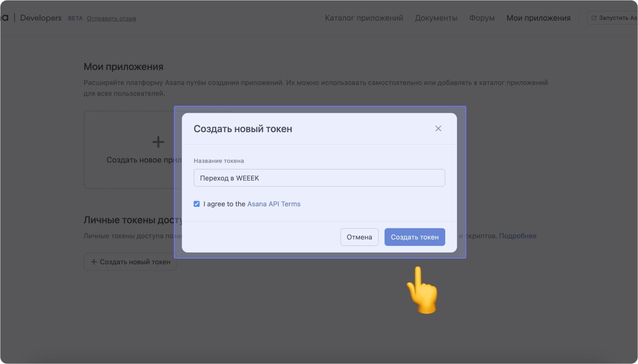The height and width of the screenshot is (364, 638).
Task: Click the Developers title in header
Action: pos(41,18)
